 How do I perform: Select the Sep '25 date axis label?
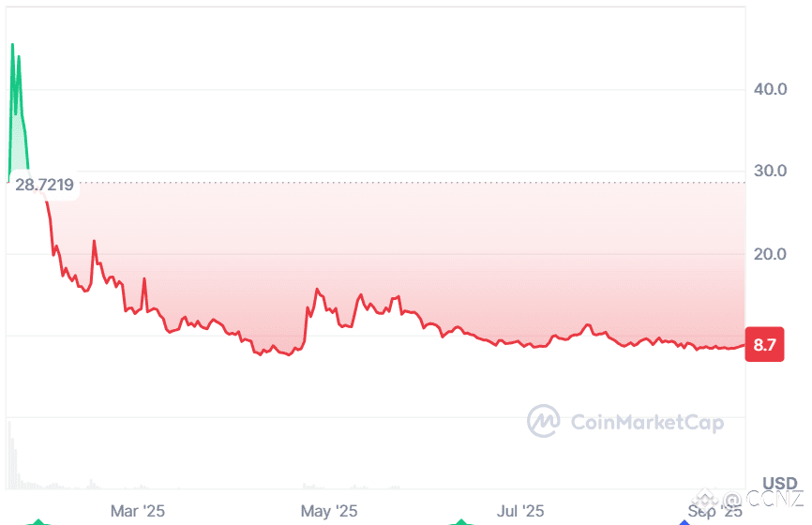[714, 512]
